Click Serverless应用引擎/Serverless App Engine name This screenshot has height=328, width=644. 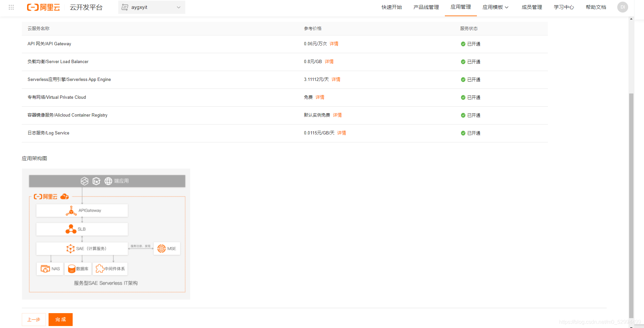pyautogui.click(x=69, y=79)
